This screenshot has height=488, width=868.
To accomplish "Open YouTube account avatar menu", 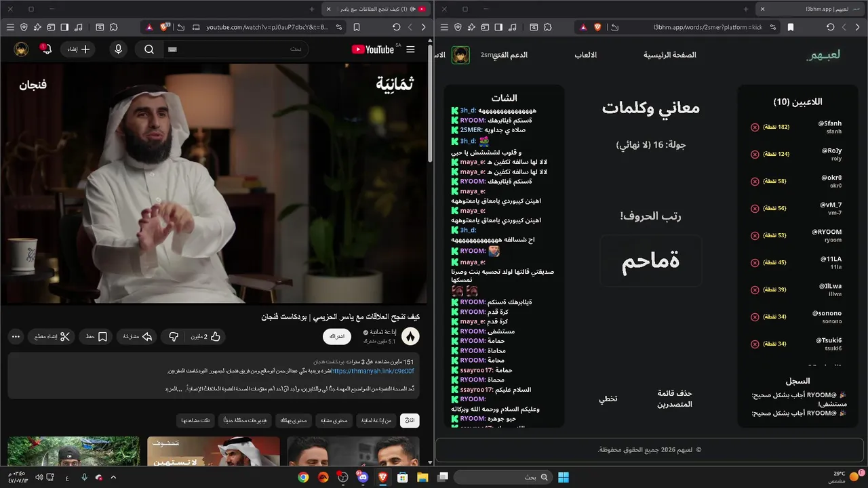I will coord(21,49).
